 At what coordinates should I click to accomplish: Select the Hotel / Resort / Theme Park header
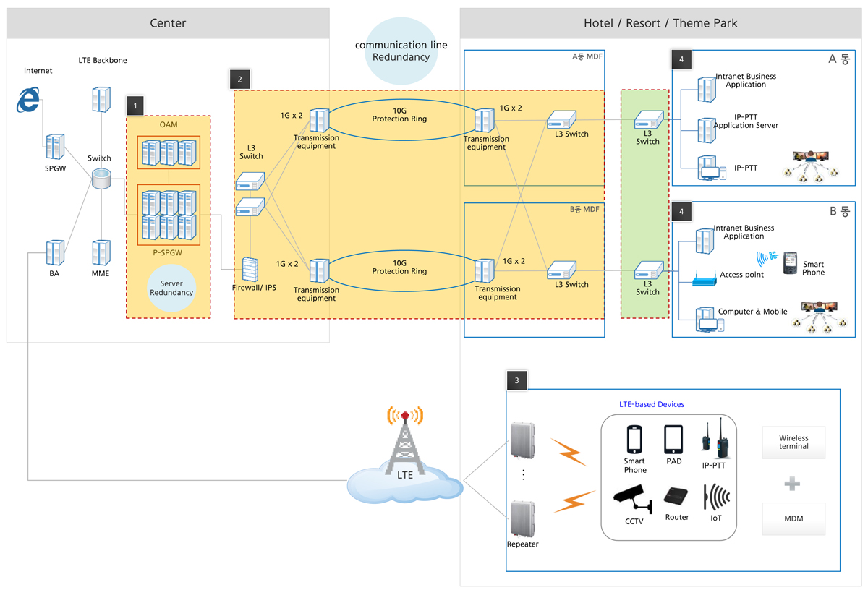click(x=660, y=23)
